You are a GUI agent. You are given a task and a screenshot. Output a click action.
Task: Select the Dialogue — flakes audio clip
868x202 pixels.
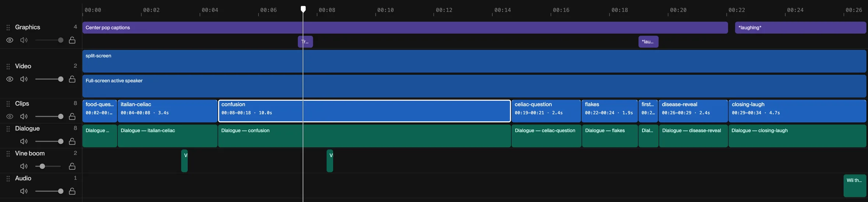(610, 136)
